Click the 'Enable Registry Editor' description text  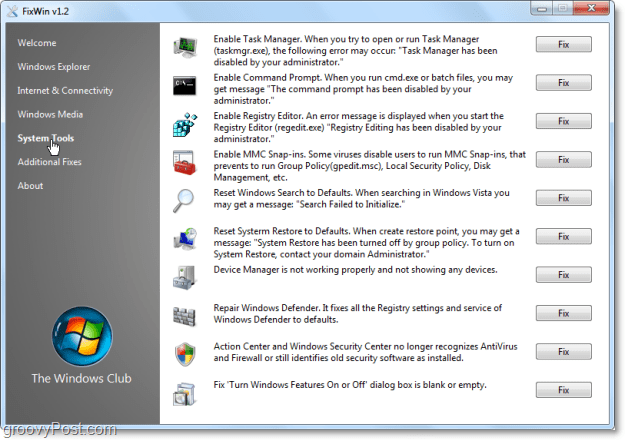pos(359,128)
